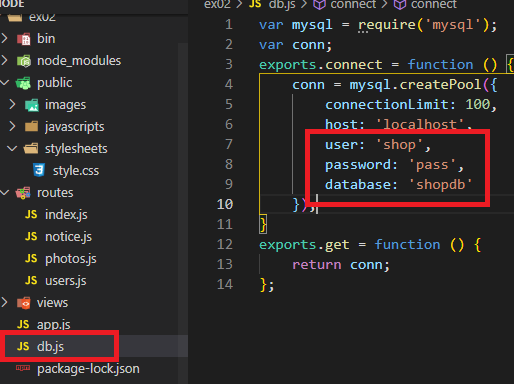Click connectionLimit on line 5
The width and height of the screenshot is (514, 384).
(387, 105)
